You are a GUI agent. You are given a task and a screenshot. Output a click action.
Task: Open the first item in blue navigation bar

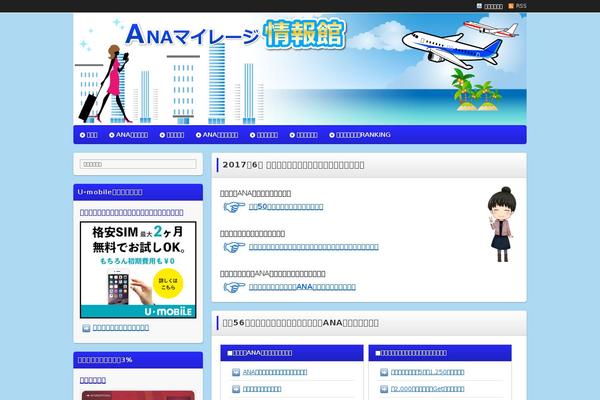[x=89, y=135]
